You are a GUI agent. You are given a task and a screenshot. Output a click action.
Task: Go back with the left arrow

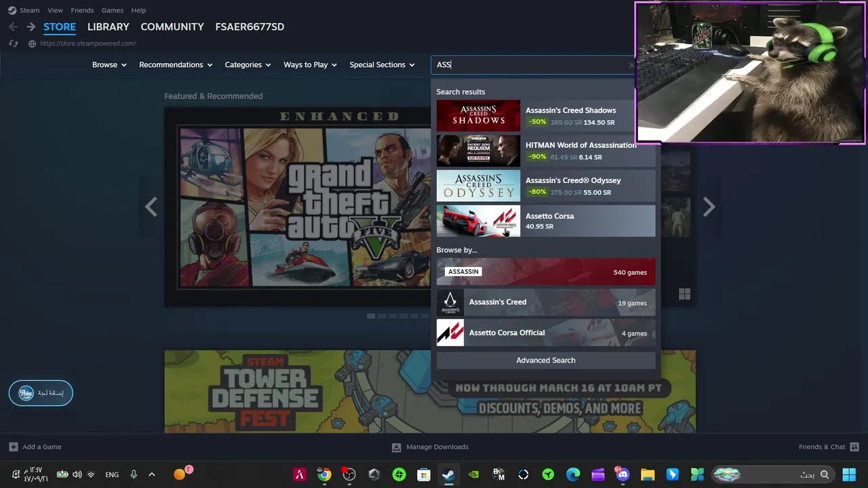coord(13,26)
